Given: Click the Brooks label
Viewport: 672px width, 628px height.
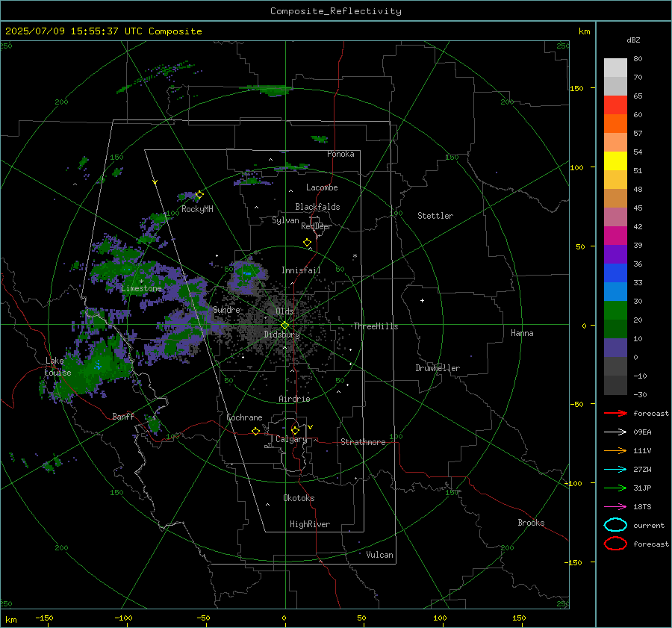Looking at the screenshot, I should click(531, 523).
